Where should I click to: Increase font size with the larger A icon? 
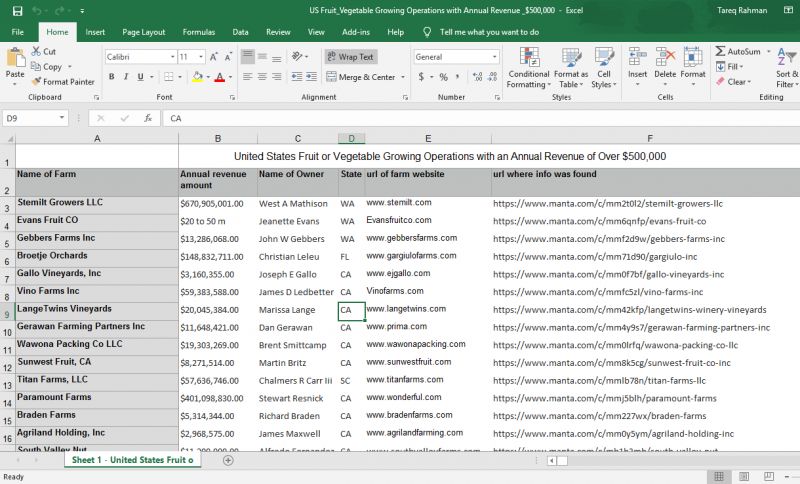tap(214, 57)
